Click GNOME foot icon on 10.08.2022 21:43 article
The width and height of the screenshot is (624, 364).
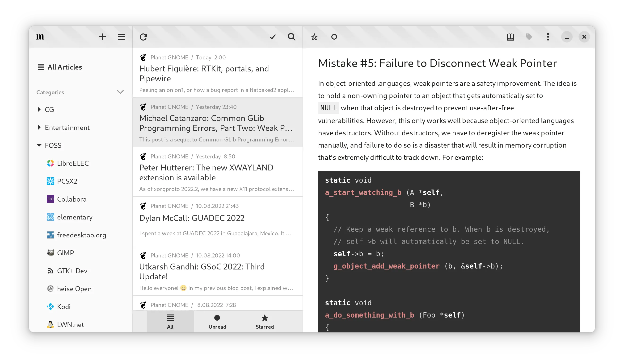(x=143, y=206)
